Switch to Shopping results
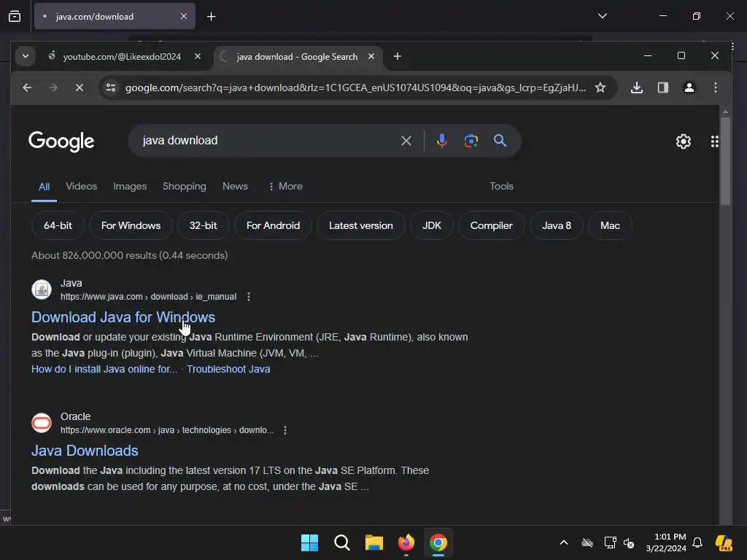Viewport: 747px width, 560px height. point(185,186)
